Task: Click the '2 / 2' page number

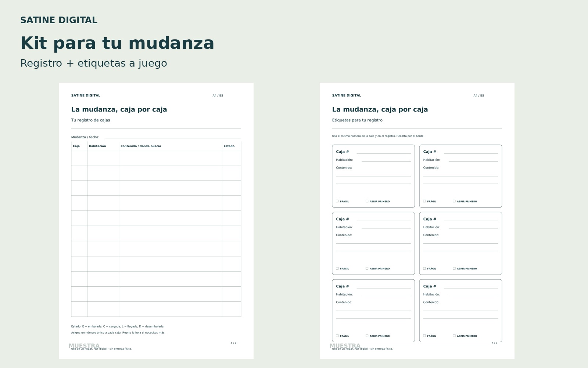Action: (494, 343)
